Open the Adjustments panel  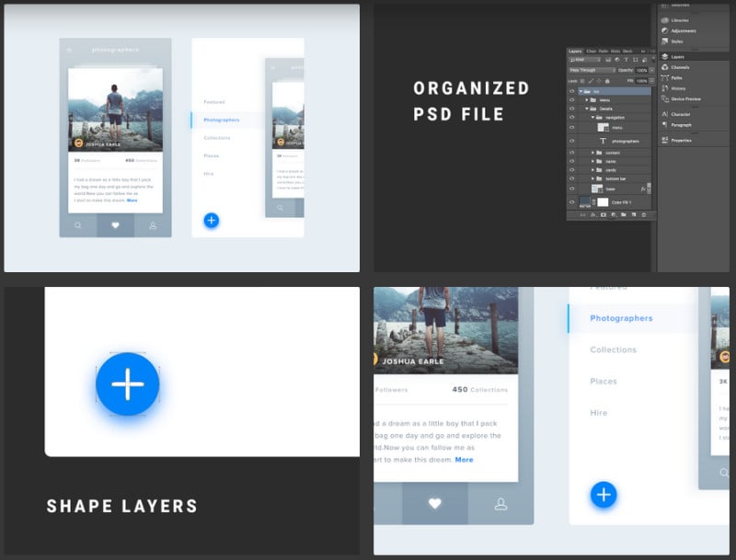coord(679,30)
